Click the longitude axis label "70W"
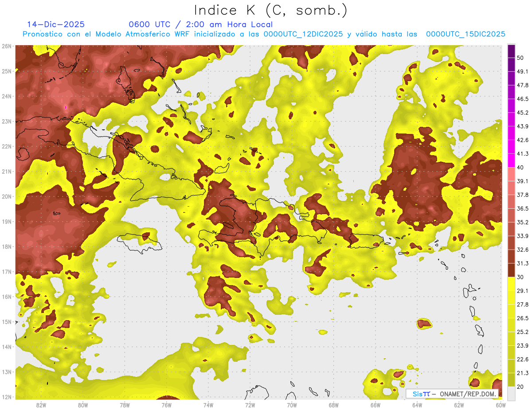 [x=292, y=405]
